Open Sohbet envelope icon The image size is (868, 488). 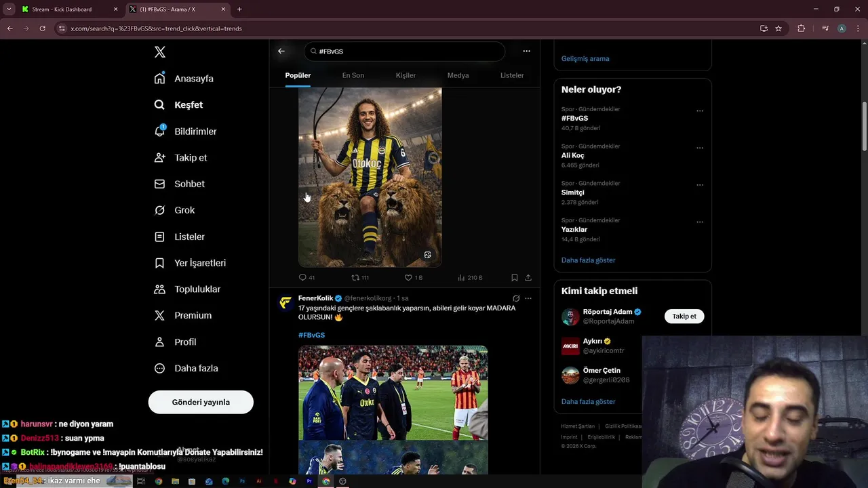click(x=159, y=184)
